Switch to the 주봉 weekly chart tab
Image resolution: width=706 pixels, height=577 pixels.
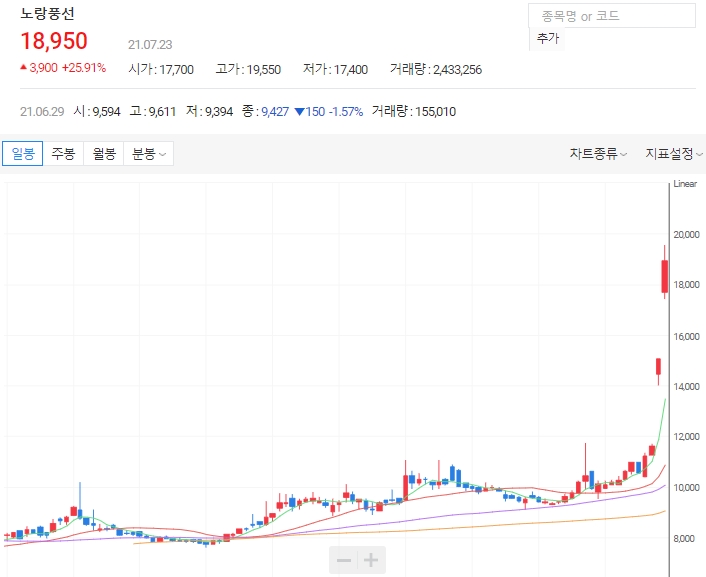(x=63, y=154)
